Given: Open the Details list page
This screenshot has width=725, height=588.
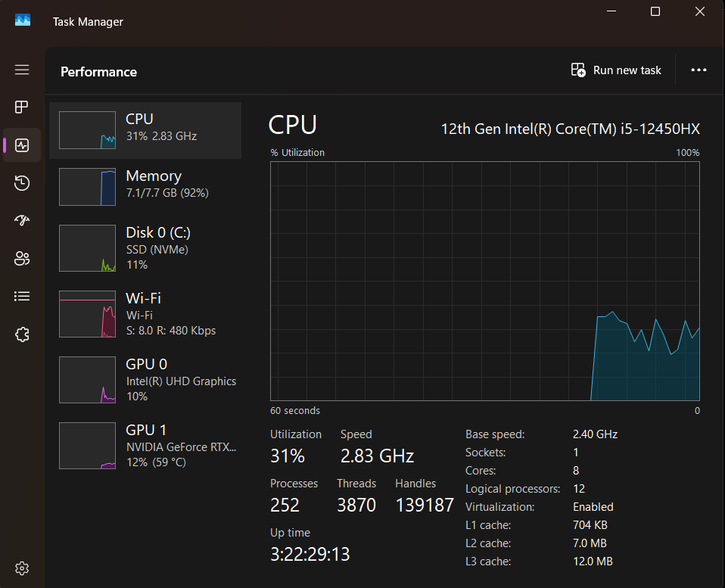Looking at the screenshot, I should 22,296.
